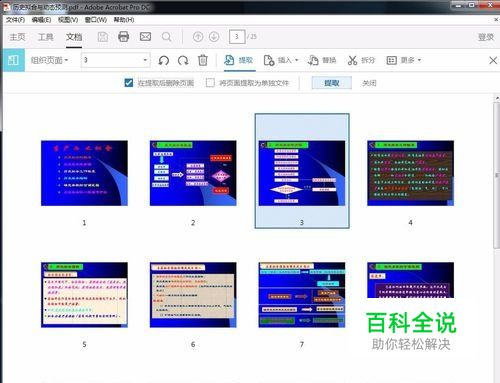Close the organize pages toolbar
The width and height of the screenshot is (500, 383).
click(x=493, y=61)
